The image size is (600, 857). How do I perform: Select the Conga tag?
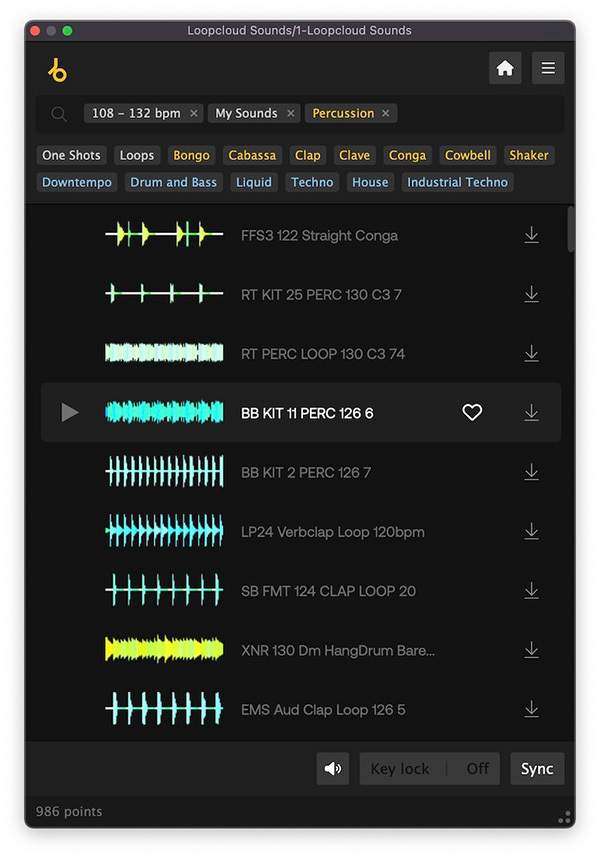tap(407, 155)
